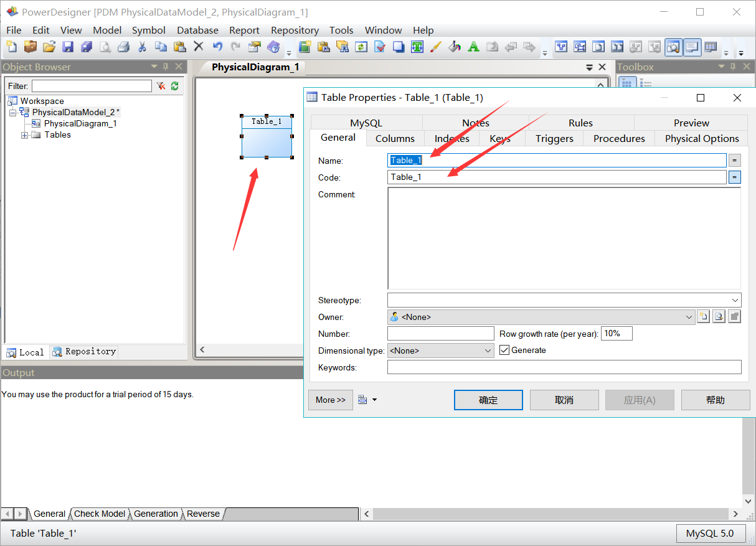This screenshot has height=546, width=756.
Task: Open the Dimensional type dropdown
Action: click(488, 350)
